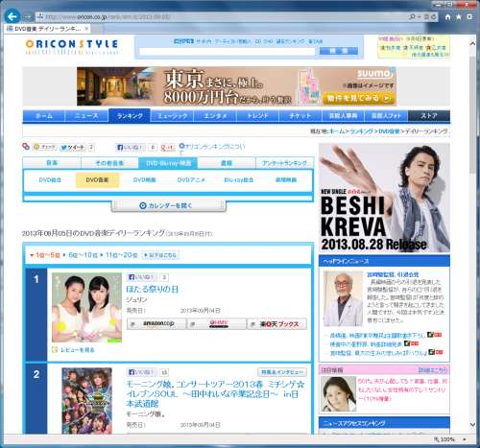
Task: Click the BESHI KREVA banner advertisement
Action: pyautogui.click(x=384, y=198)
